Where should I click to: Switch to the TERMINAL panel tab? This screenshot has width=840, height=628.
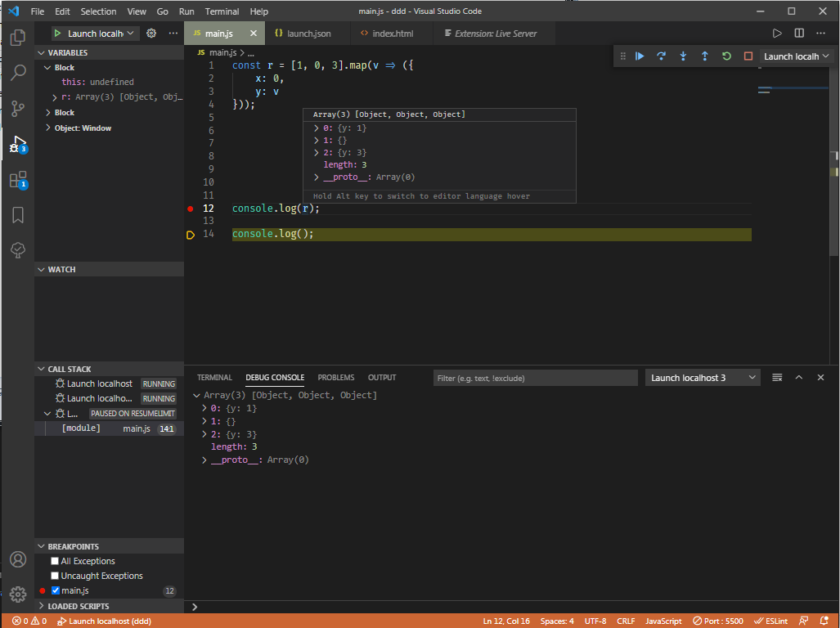click(x=214, y=378)
